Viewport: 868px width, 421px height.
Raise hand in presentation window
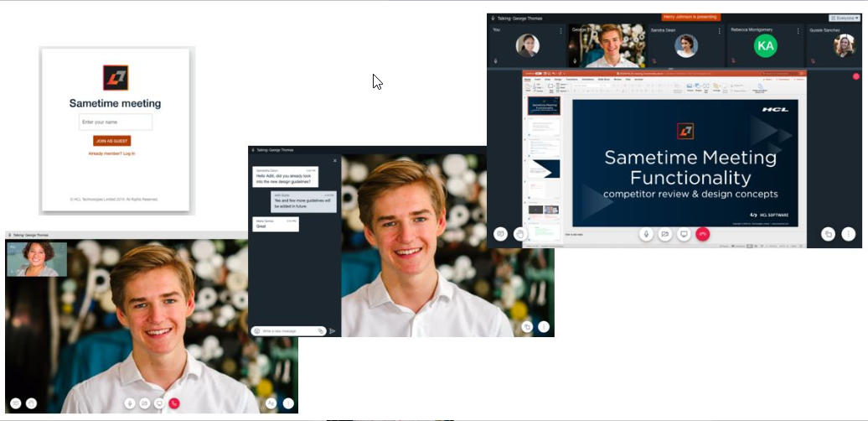pos(519,234)
